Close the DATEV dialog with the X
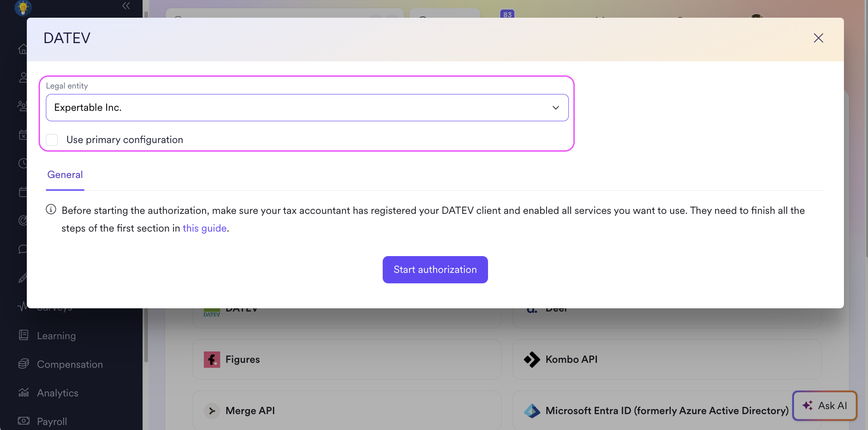The image size is (868, 430). click(x=818, y=38)
